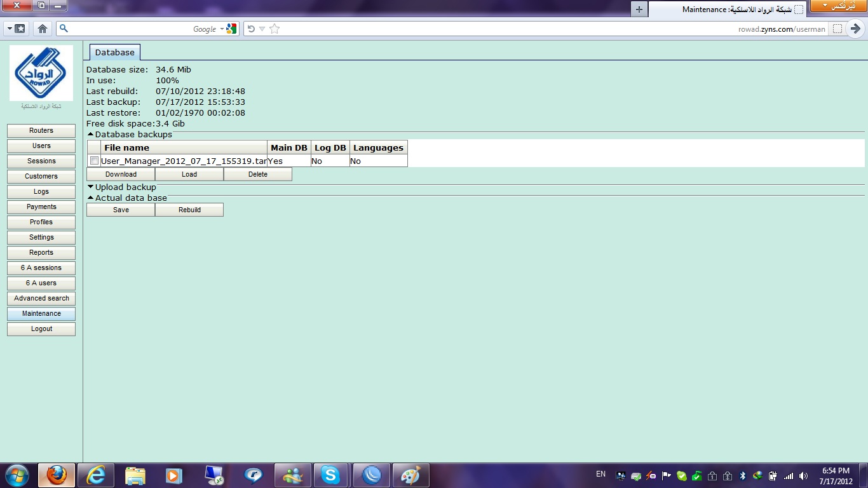Screen dimensions: 868x488
Task: Click the Rowad logo image
Action: (41, 73)
